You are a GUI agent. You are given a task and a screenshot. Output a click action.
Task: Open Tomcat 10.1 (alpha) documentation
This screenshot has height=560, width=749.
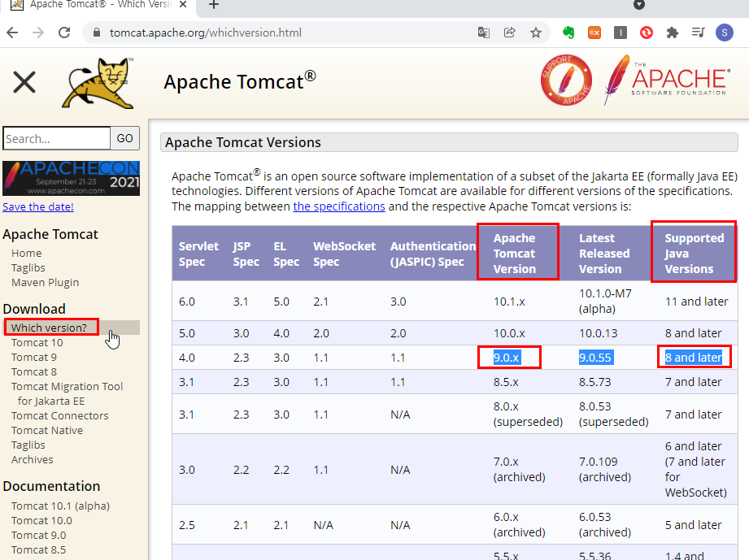(60, 506)
